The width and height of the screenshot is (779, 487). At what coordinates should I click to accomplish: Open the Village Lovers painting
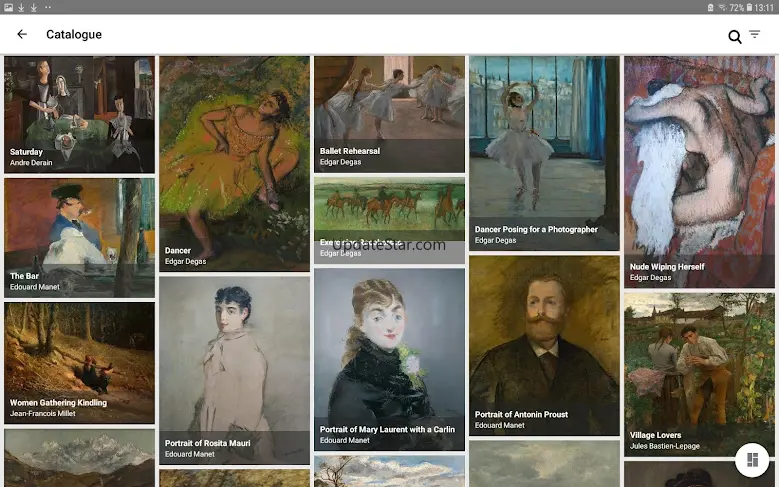click(700, 374)
